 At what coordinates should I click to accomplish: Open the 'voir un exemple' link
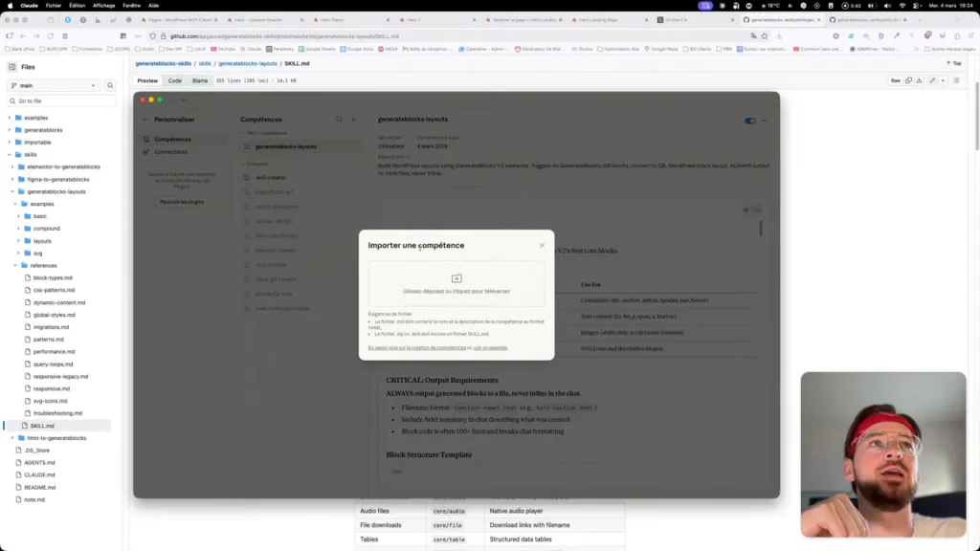(491, 347)
